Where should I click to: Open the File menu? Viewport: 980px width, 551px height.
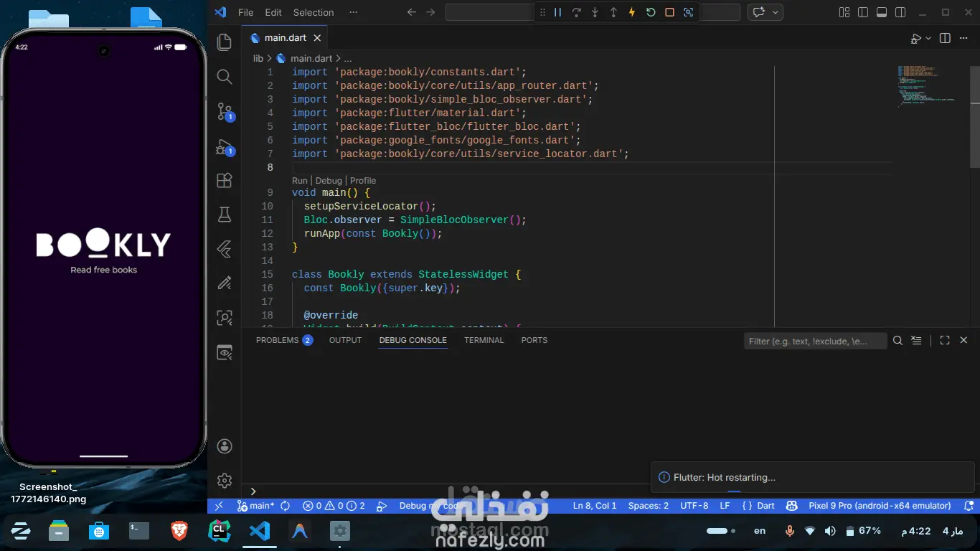(245, 12)
